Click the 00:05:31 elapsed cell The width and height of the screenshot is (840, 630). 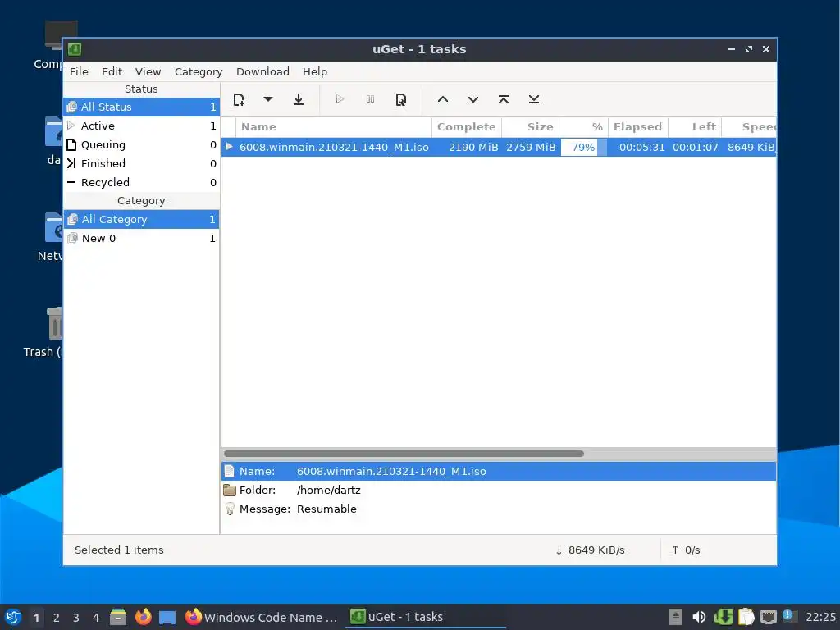(641, 148)
